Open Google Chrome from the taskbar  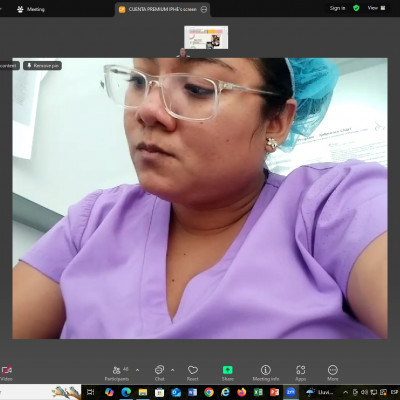tap(209, 392)
